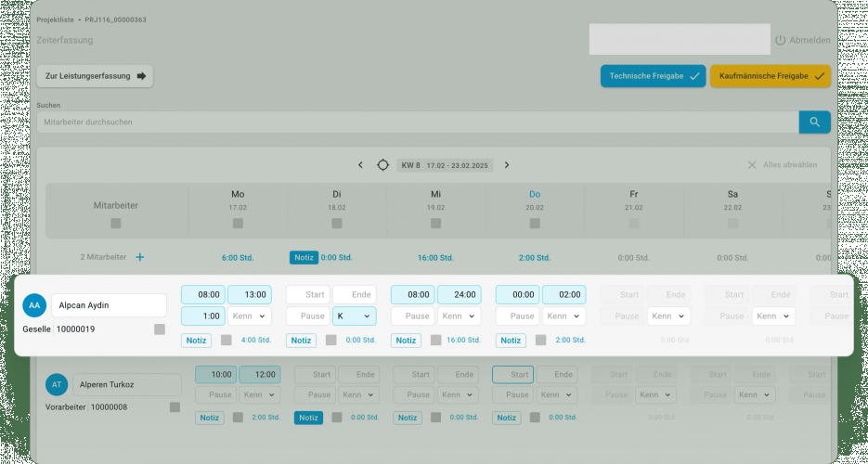Open Wednesday Notiz for Alperen Turkoz
Image resolution: width=868 pixels, height=464 pixels.
pos(408,418)
